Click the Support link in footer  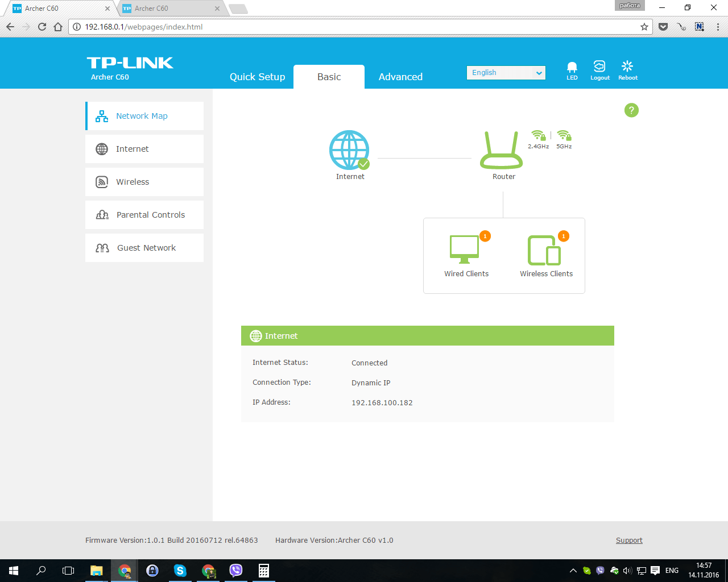point(629,541)
